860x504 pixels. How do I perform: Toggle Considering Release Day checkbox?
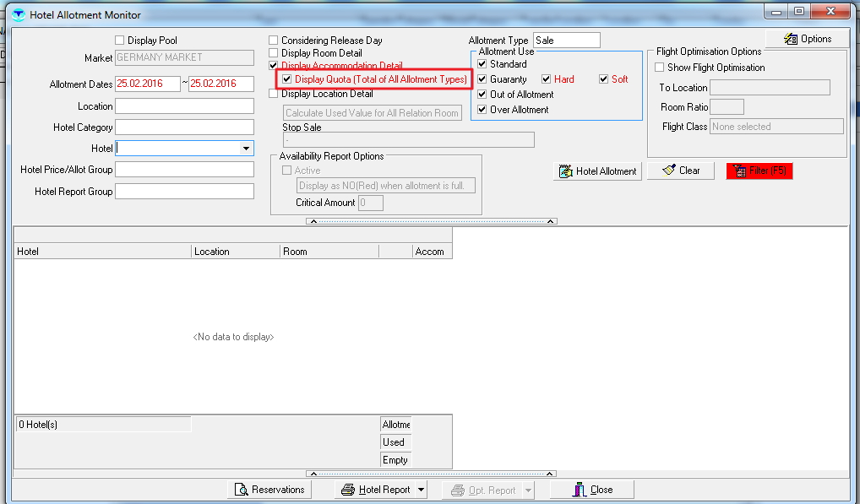click(273, 41)
